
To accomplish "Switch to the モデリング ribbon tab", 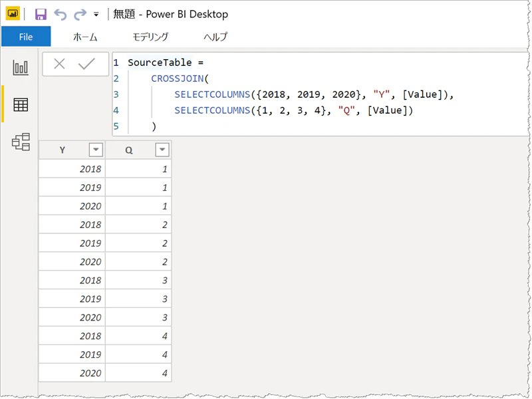I will pyautogui.click(x=150, y=37).
